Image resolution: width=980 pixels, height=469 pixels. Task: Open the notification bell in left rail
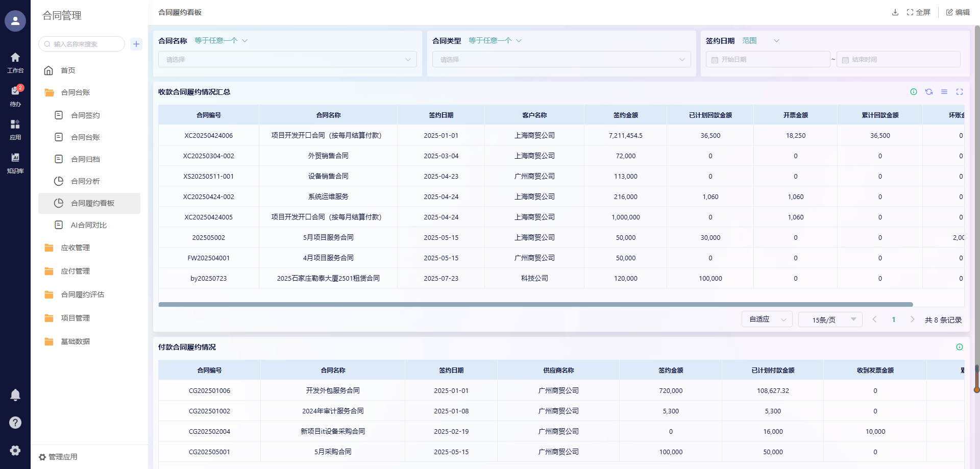(15, 395)
